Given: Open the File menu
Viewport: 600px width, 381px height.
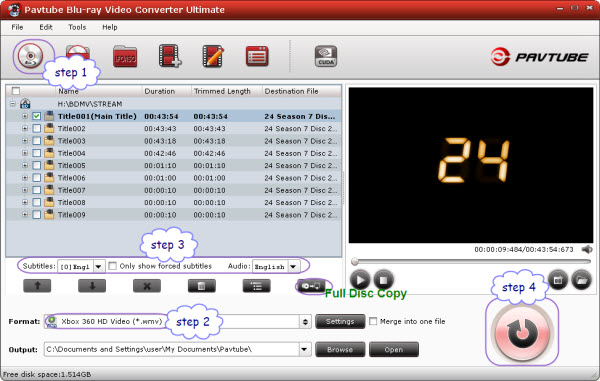Looking at the screenshot, I should tap(17, 27).
